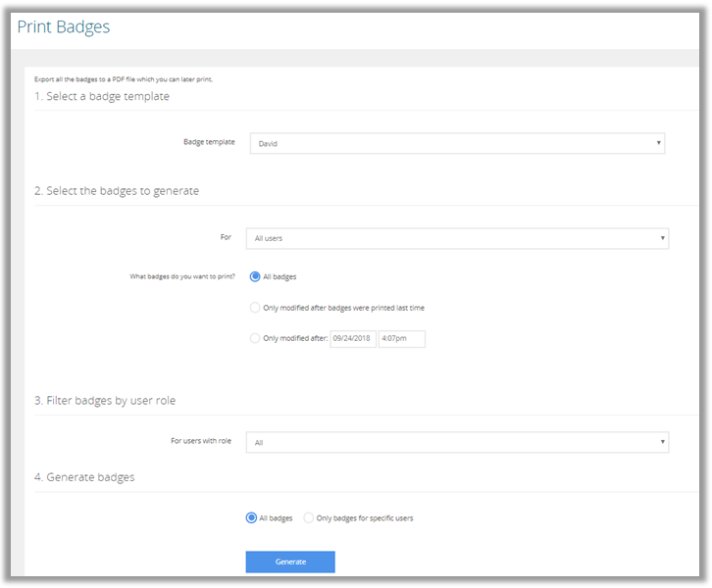Select All badges radio under what to print
The height and width of the screenshot is (588, 712).
[255, 276]
